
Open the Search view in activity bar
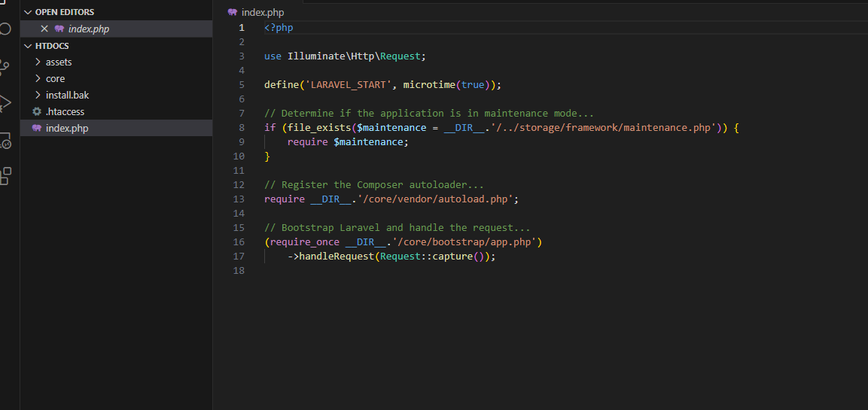4,29
